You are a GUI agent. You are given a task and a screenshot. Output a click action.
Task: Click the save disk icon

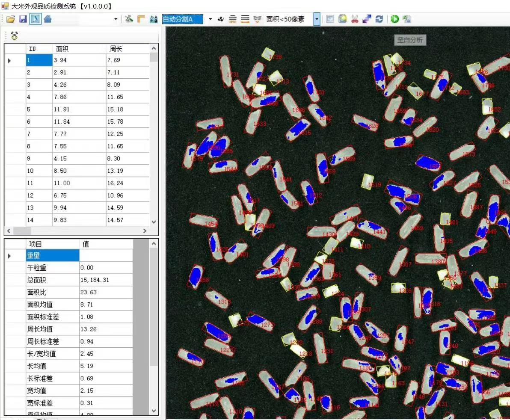tap(23, 19)
